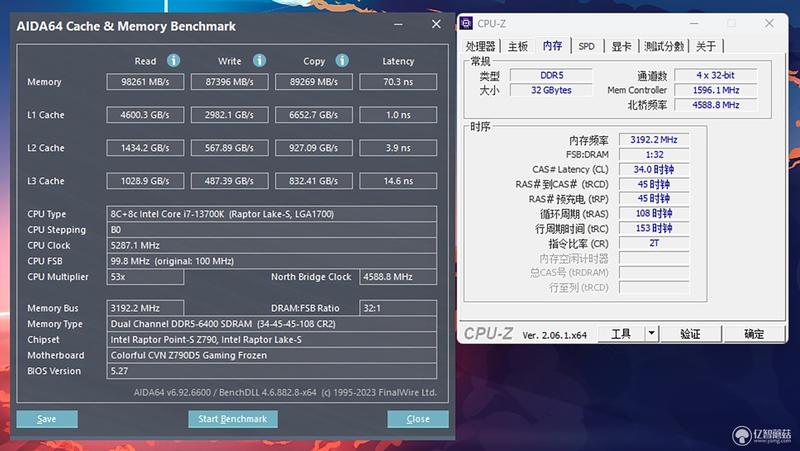Image resolution: width=800 pixels, height=451 pixels.
Task: Click the 工具 button in CPU-Z
Action: click(x=621, y=334)
